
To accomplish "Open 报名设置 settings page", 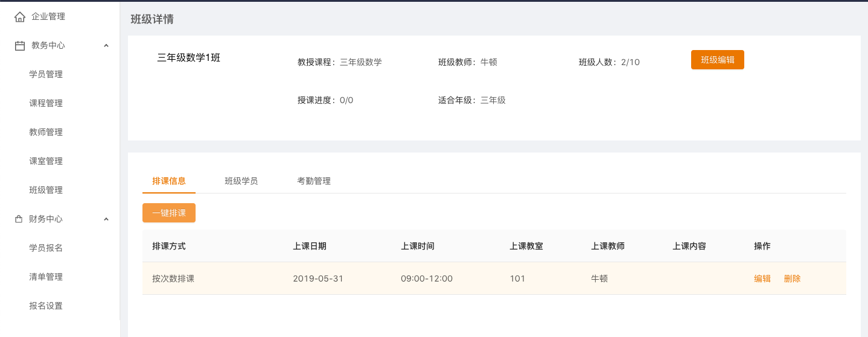I will [46, 306].
